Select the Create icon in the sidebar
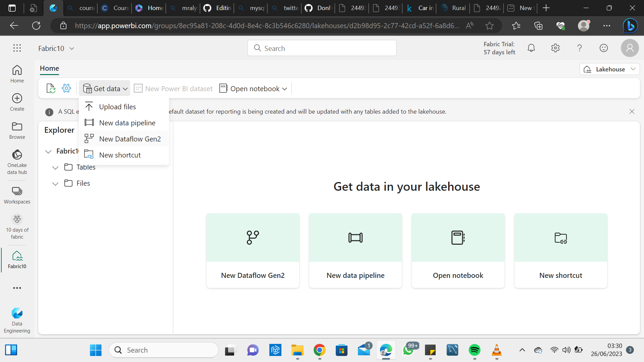Screen dimensions: 644x362 pyautogui.click(x=17, y=102)
